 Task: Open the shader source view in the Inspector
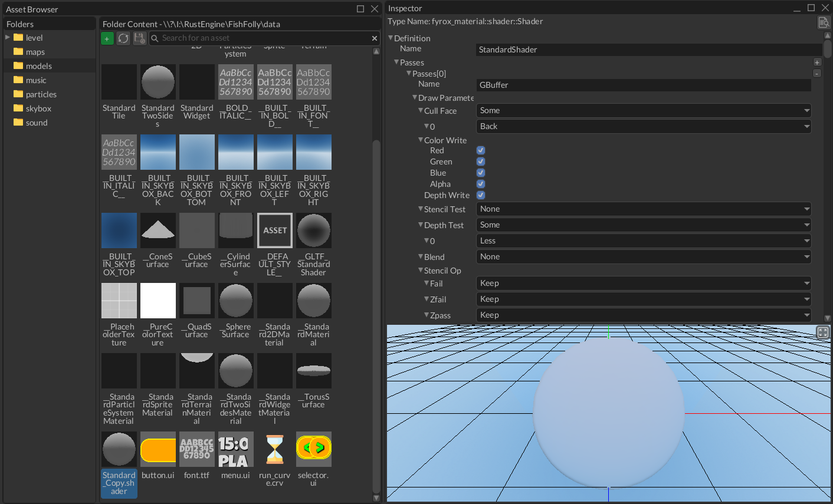[824, 22]
